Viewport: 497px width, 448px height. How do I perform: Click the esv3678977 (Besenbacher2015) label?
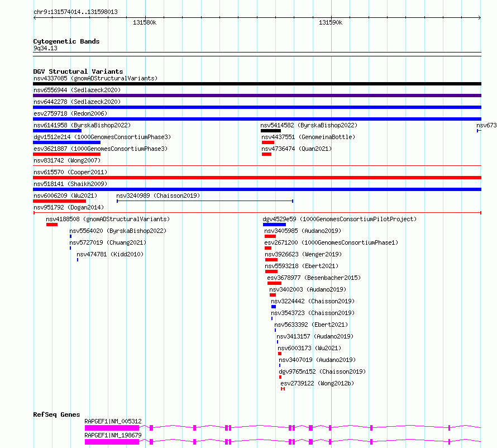[x=314, y=278]
